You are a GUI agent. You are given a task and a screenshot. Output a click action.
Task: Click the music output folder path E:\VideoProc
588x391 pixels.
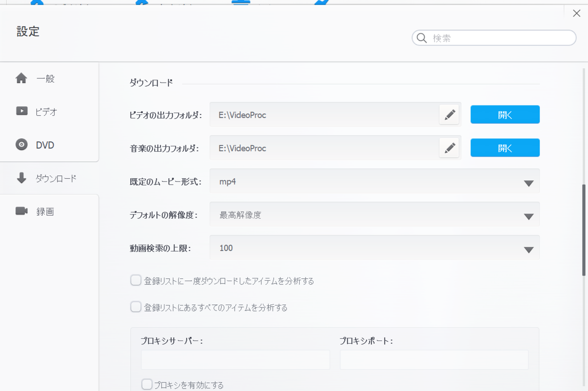pos(243,148)
